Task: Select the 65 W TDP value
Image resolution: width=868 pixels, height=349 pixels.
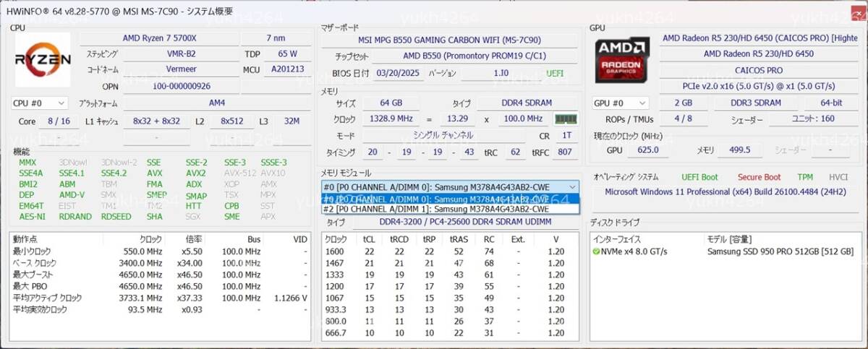Action: pos(287,53)
